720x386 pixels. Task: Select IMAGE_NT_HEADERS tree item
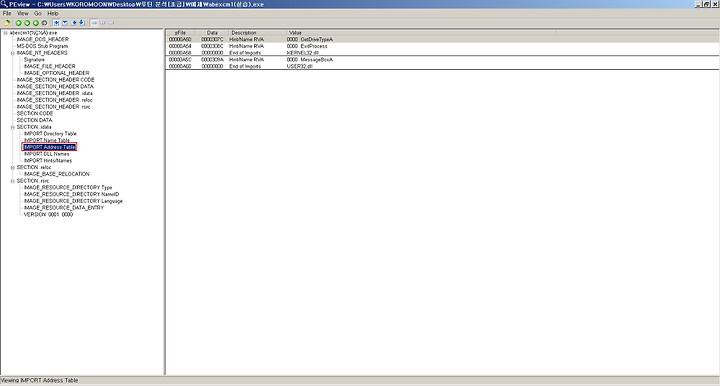42,53
